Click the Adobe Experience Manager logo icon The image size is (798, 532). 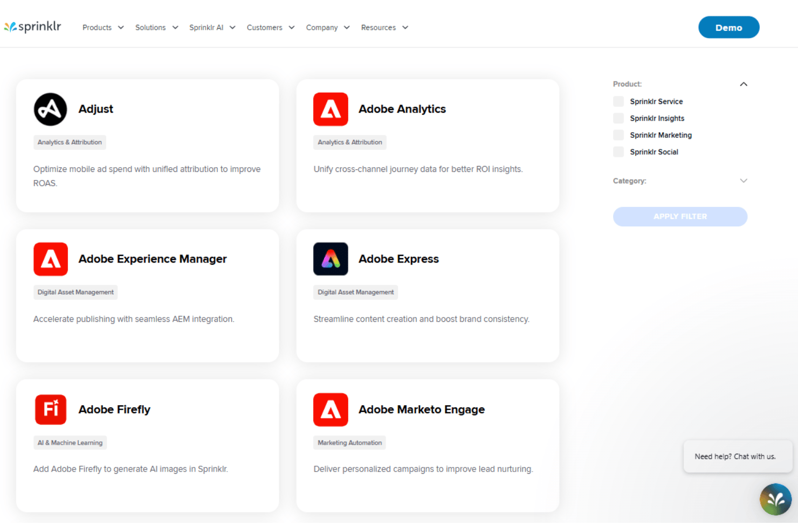click(x=51, y=259)
